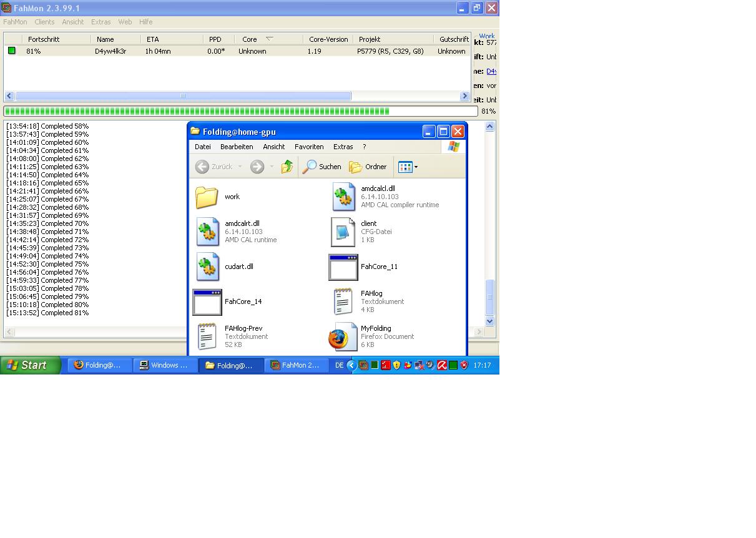Select the FAHlog-Prev text document icon

click(207, 336)
